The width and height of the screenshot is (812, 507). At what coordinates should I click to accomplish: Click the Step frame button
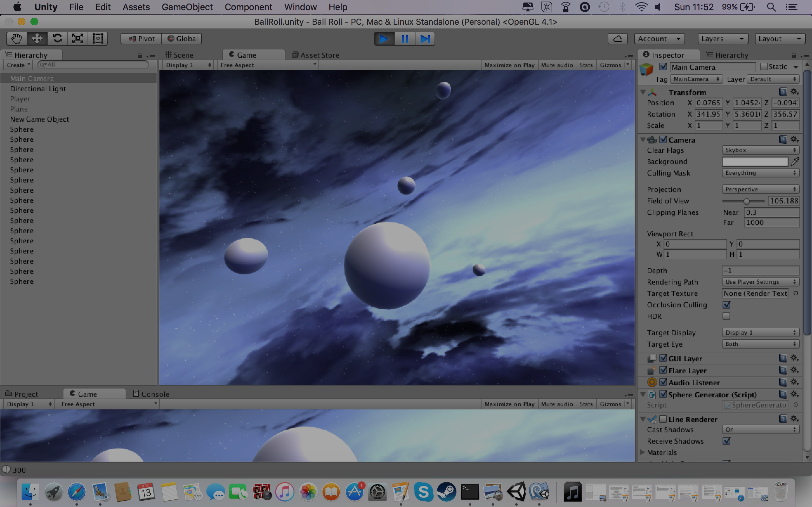(x=425, y=39)
